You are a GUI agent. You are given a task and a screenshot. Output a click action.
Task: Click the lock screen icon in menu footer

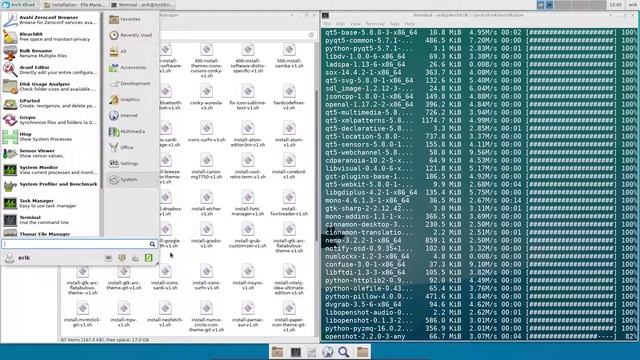click(x=122, y=258)
